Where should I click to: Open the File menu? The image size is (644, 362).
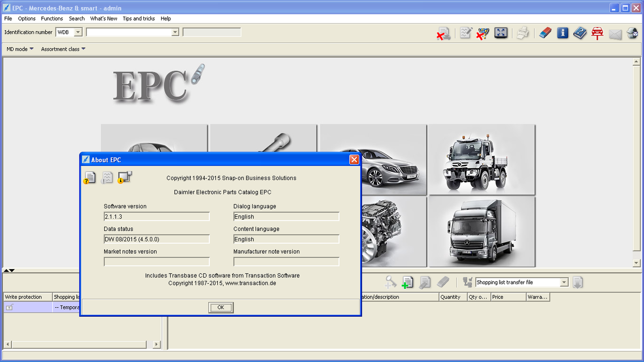point(8,19)
